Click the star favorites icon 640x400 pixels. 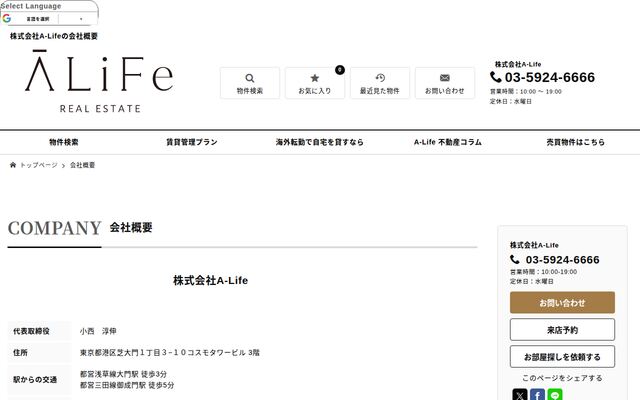(315, 78)
